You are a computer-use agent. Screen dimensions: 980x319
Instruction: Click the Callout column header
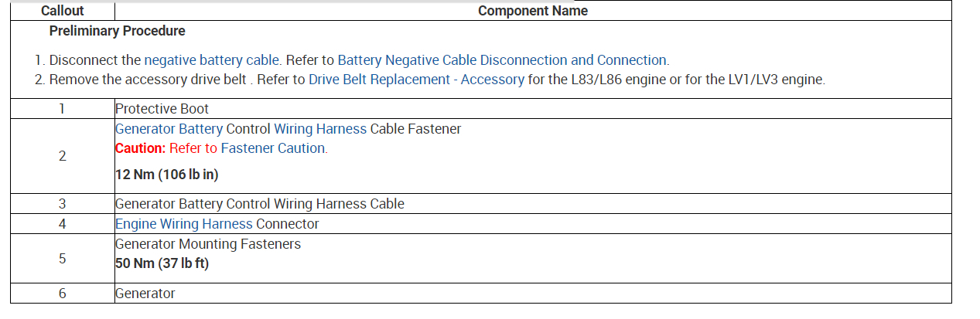tap(62, 11)
